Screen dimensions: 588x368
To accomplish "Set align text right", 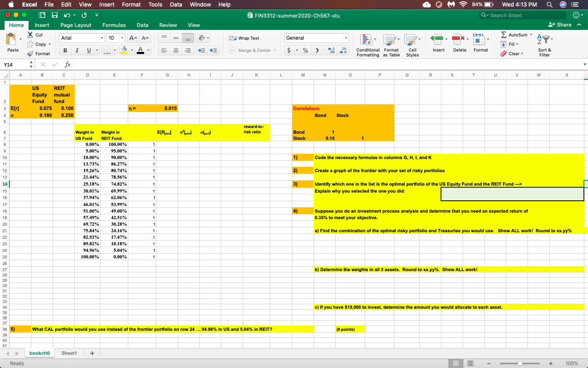I will pos(188,50).
